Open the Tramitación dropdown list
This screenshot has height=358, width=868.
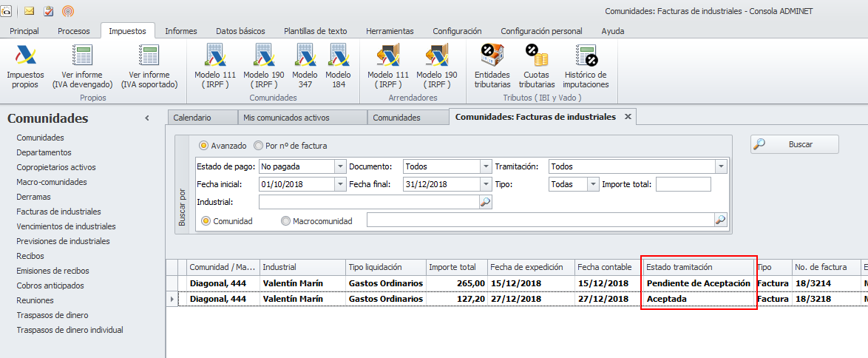[721, 166]
